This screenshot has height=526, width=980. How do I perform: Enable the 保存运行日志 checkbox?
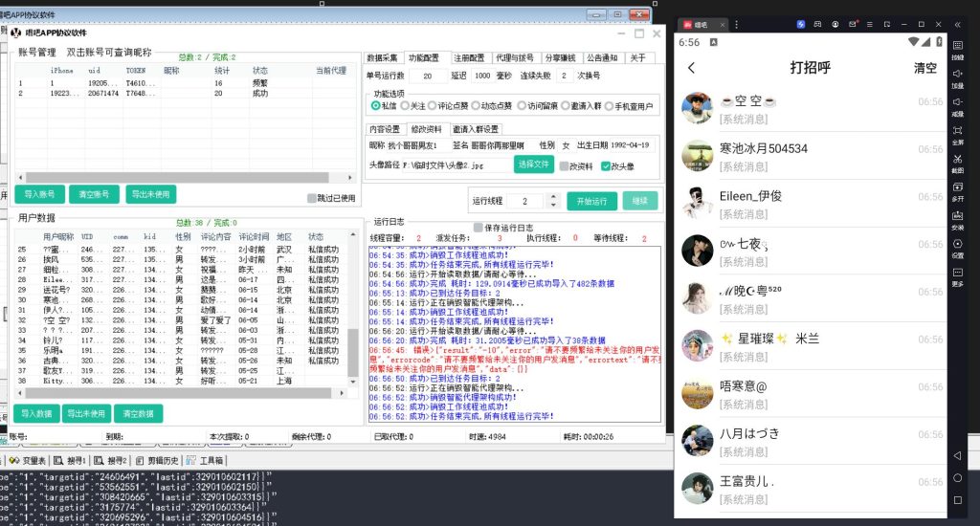point(479,228)
